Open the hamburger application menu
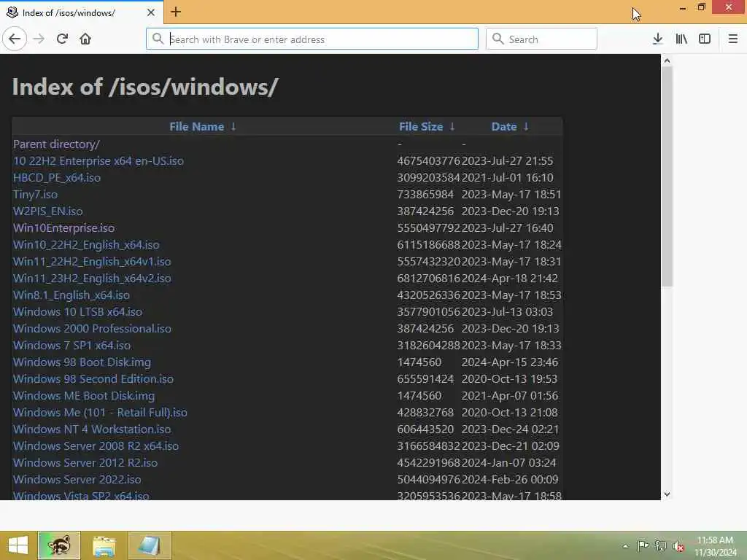 (x=732, y=39)
